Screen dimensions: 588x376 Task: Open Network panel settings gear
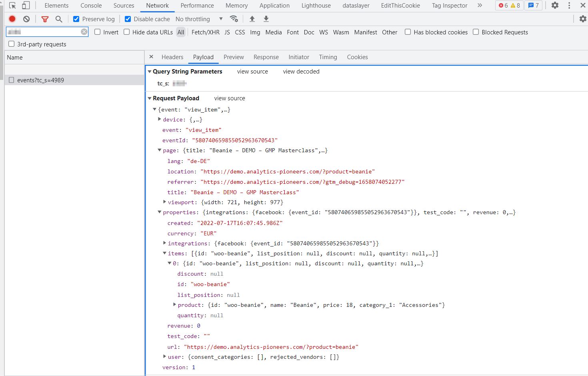tap(583, 19)
